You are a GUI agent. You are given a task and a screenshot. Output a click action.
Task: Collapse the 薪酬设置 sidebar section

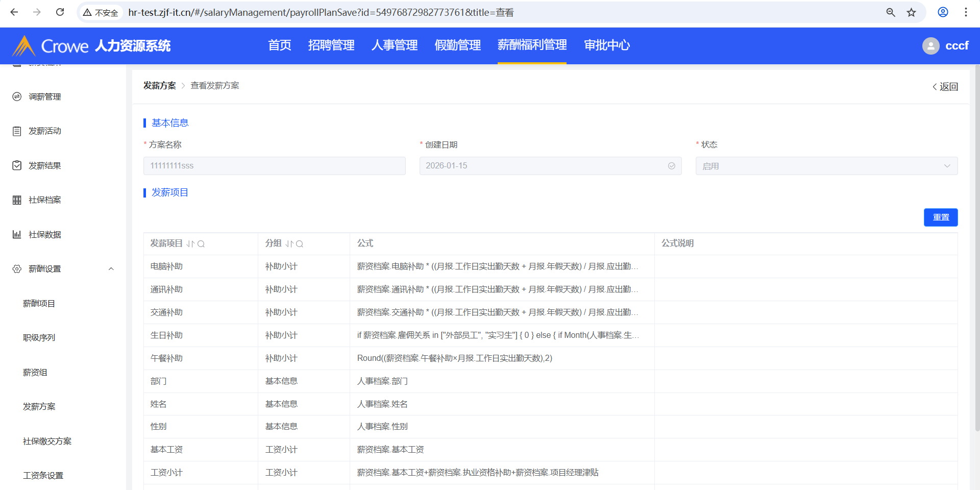pyautogui.click(x=111, y=269)
